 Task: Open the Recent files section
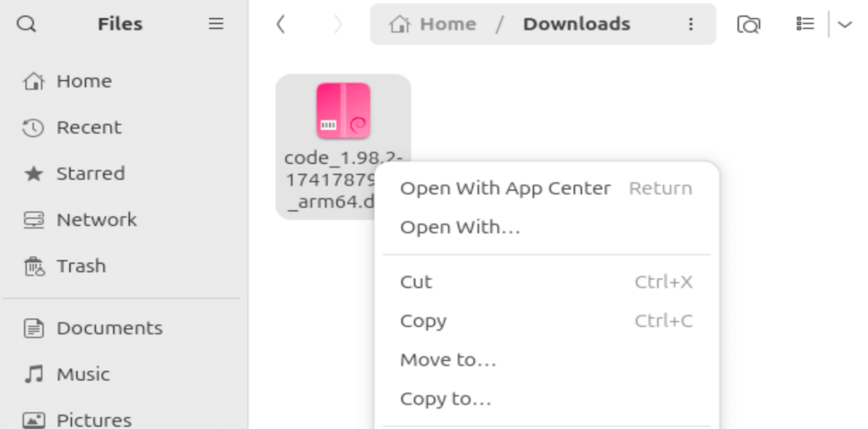[88, 127]
